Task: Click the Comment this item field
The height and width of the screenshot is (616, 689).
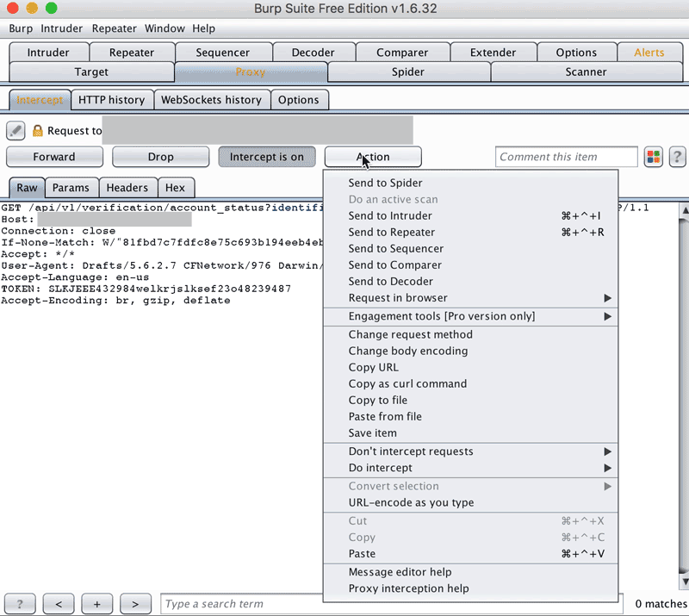Action: pyautogui.click(x=567, y=157)
